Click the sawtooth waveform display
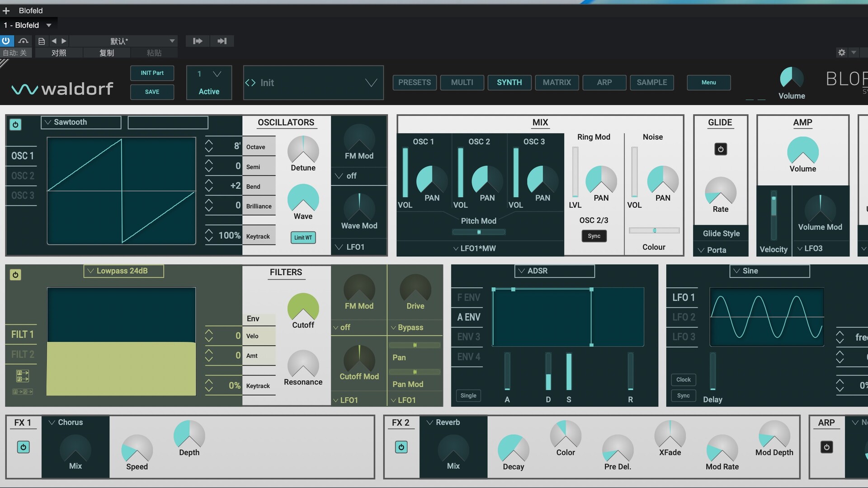The image size is (868, 488). pos(121,191)
